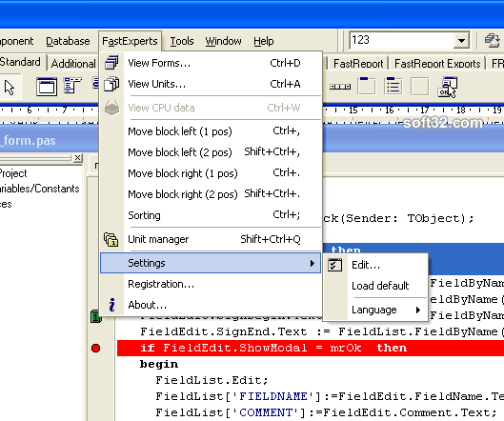504x421 pixels.
Task: Choose Load default in Settings submenu
Action: (x=375, y=286)
